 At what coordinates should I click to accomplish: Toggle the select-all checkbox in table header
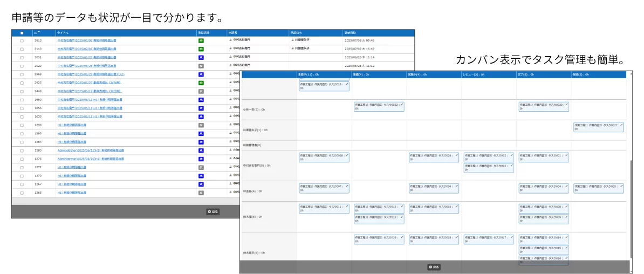point(22,33)
